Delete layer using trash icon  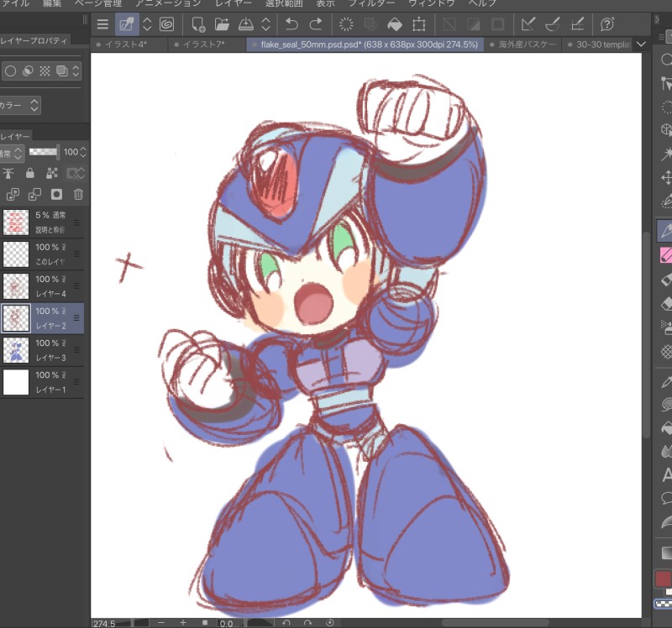pyautogui.click(x=78, y=195)
